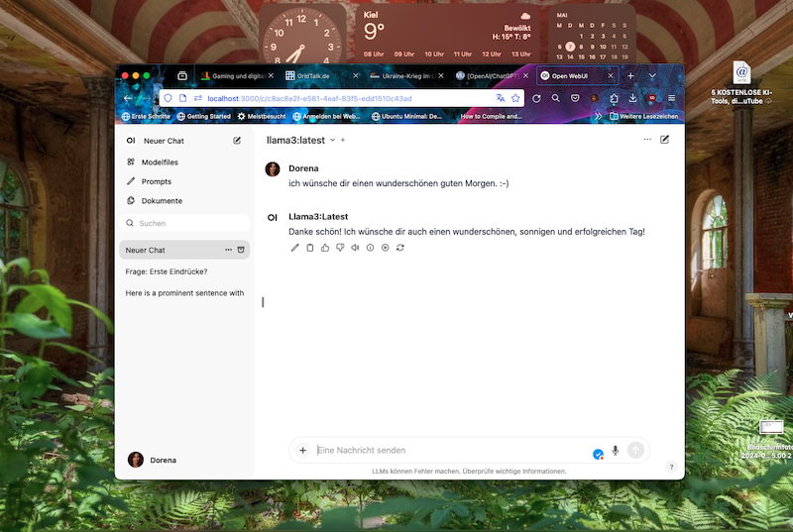Copy the Llama3 response to clipboard
Screen dimensions: 793x532
(x=309, y=248)
